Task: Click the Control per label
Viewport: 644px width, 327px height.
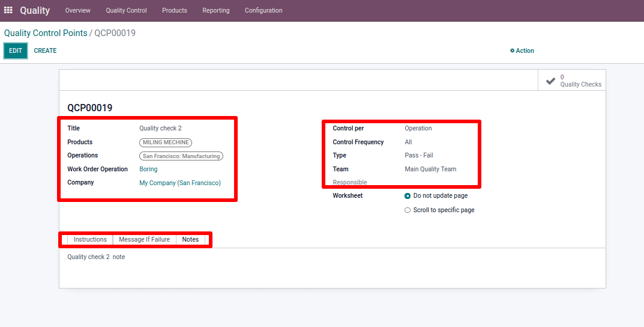Action: coord(348,128)
